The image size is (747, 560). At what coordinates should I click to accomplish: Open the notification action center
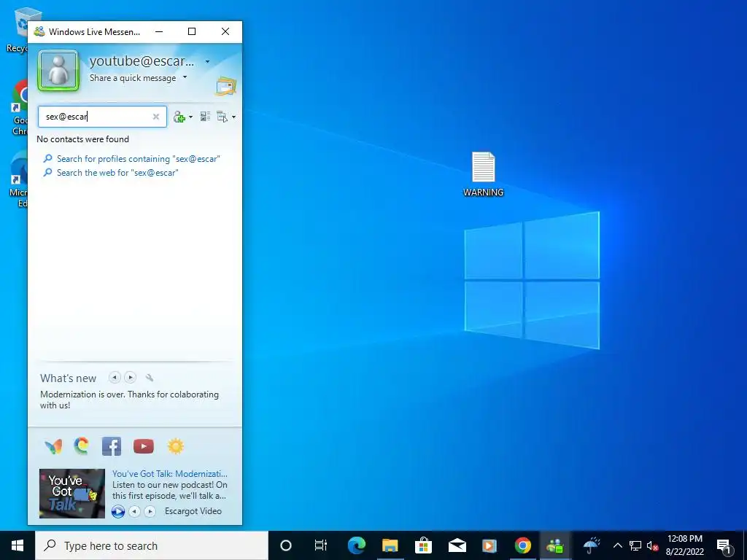(x=724, y=545)
